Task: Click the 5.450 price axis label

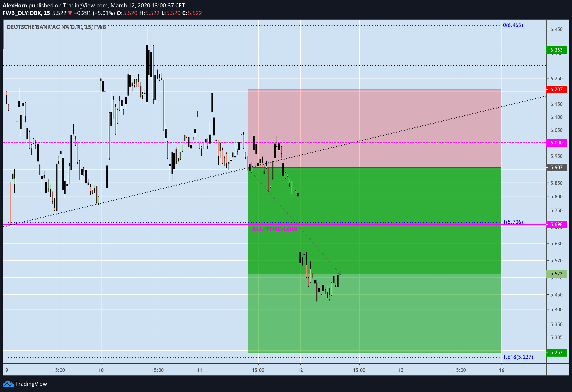Action: pos(557,295)
